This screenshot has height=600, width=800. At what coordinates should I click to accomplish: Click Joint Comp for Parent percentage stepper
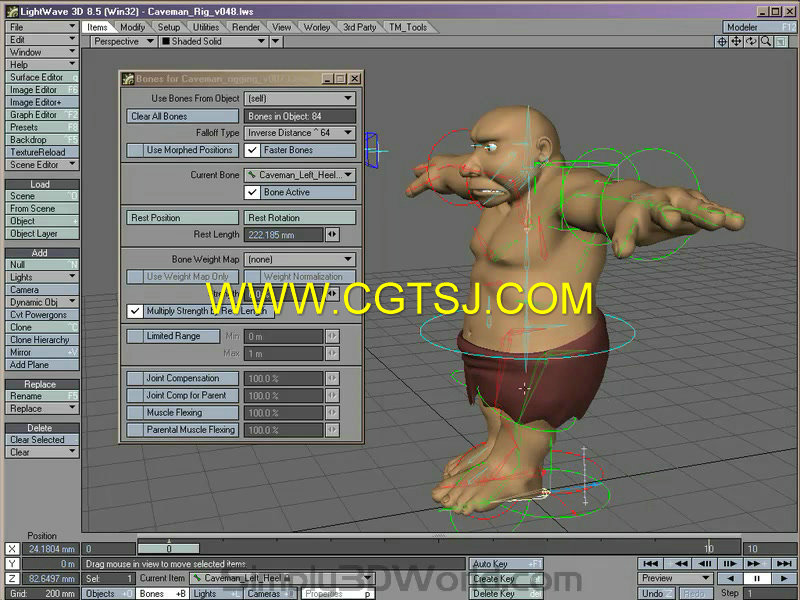(x=332, y=396)
